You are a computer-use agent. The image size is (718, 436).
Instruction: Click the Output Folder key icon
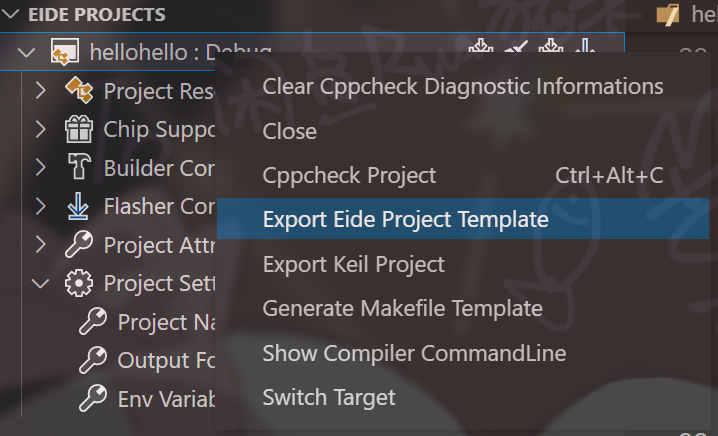93,360
